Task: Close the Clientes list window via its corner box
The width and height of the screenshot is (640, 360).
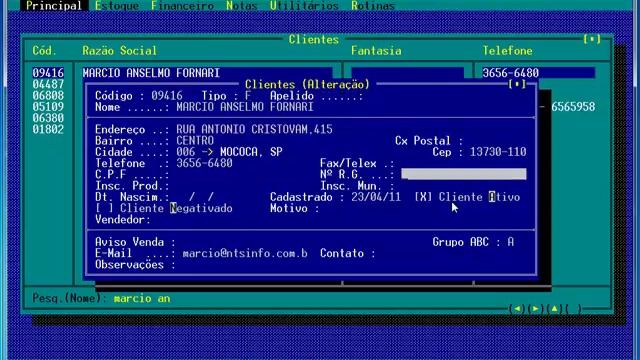Action: pos(592,39)
